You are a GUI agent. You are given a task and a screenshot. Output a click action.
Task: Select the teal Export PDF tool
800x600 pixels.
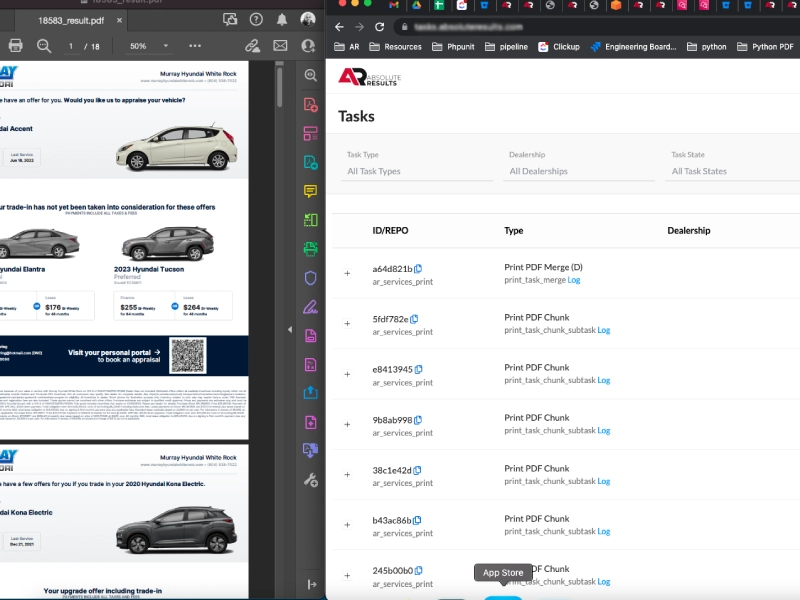[x=310, y=162]
